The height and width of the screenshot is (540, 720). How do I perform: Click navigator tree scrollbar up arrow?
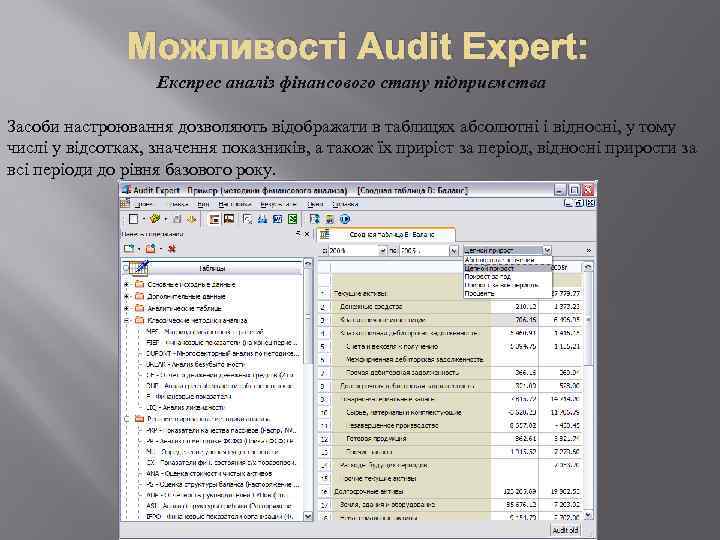click(x=308, y=264)
